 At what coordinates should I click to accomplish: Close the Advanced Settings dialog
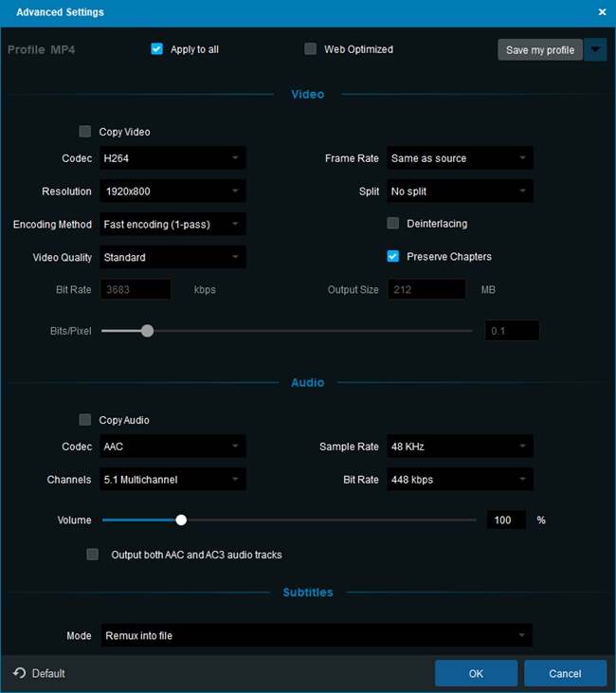click(x=602, y=12)
